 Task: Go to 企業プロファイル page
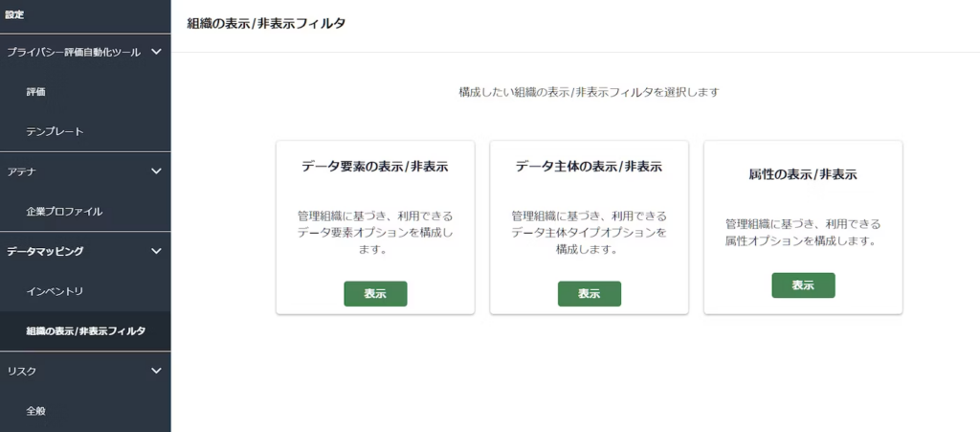64,211
